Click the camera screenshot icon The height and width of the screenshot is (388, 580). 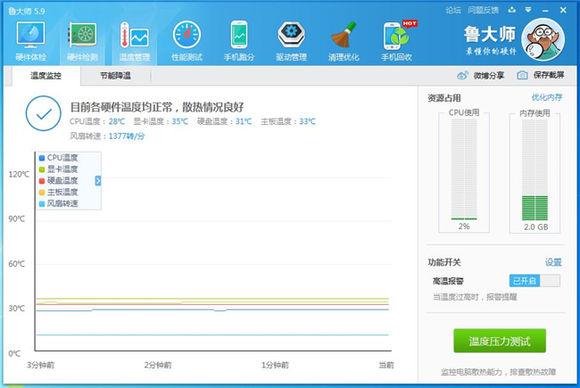click(x=522, y=75)
